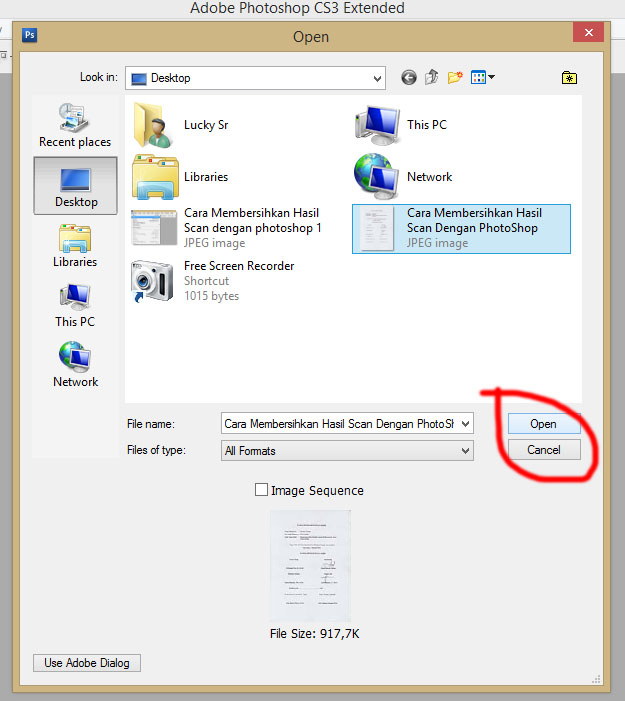Select the Libraries folder in file list
Screen dimensions: 625x701
coord(180,177)
